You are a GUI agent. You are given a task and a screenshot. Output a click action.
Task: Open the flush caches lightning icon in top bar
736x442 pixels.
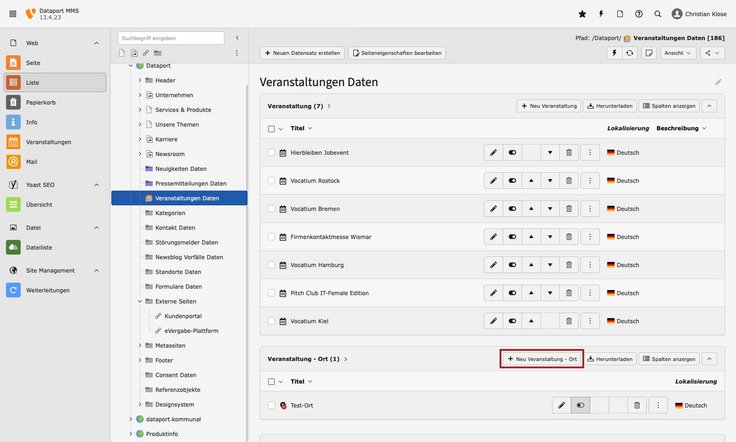click(601, 14)
